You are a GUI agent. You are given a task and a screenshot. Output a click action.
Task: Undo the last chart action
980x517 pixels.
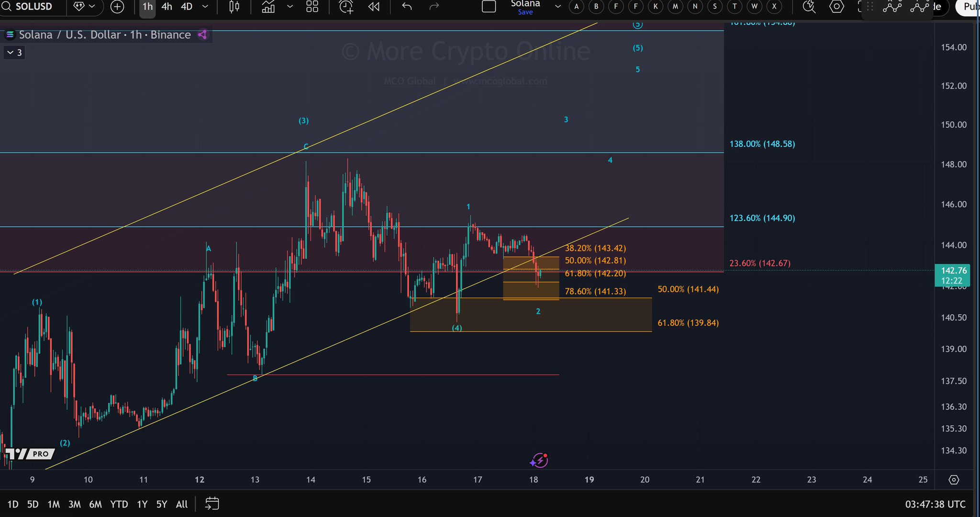tap(407, 7)
